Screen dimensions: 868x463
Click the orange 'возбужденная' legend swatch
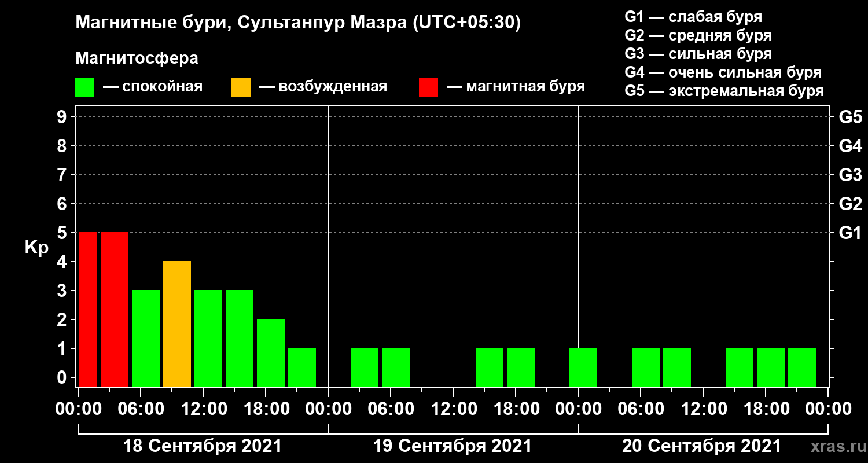[x=241, y=87]
